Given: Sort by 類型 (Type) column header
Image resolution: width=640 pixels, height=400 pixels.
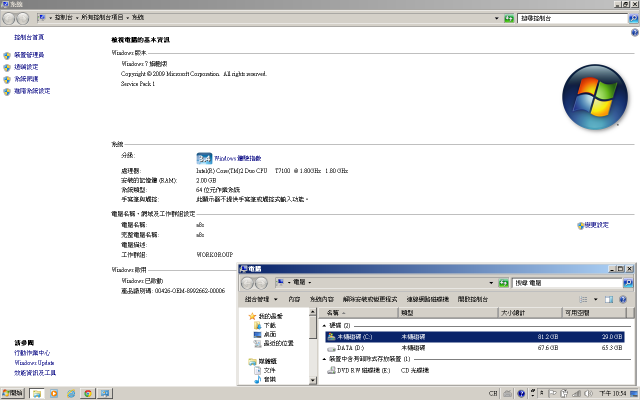Looking at the screenshot, I should 449,313.
